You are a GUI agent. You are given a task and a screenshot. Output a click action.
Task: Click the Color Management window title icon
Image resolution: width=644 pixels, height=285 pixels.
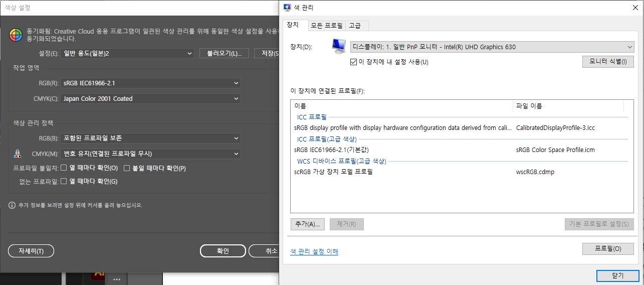pos(287,7)
